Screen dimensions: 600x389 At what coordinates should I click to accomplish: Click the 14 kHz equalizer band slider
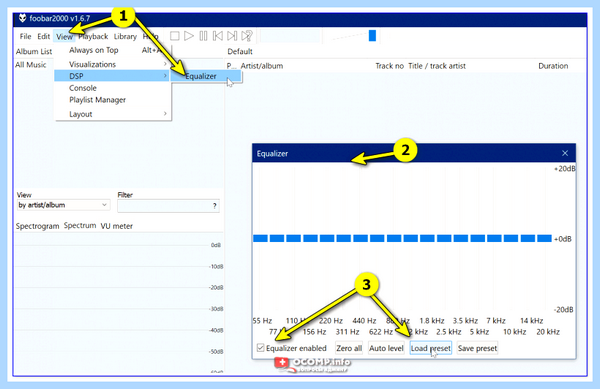pyautogui.click(x=528, y=238)
